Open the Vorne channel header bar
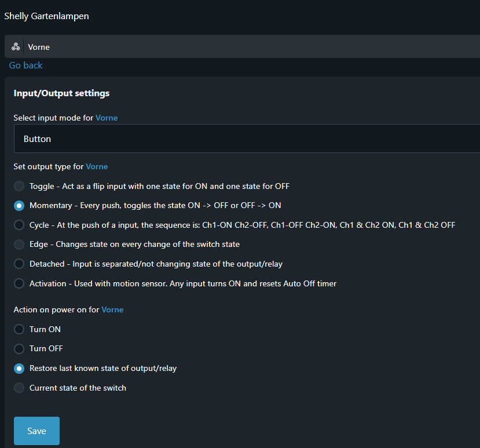 [242, 46]
